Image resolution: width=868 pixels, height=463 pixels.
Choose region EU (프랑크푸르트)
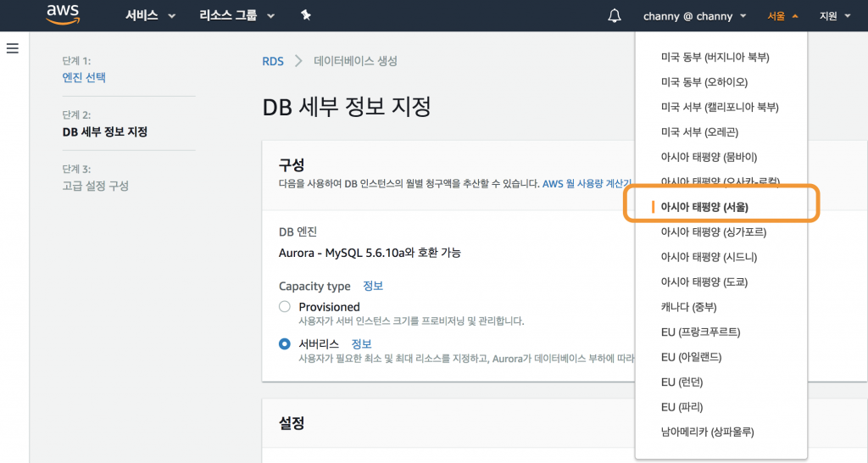[701, 332]
